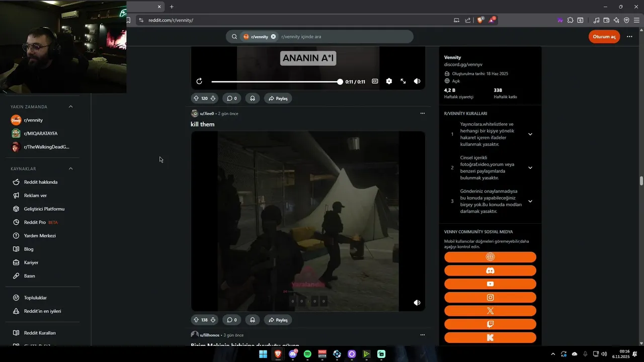Open Brave Wallet toolbar icon
Screen dimensions: 644x362
[606, 20]
